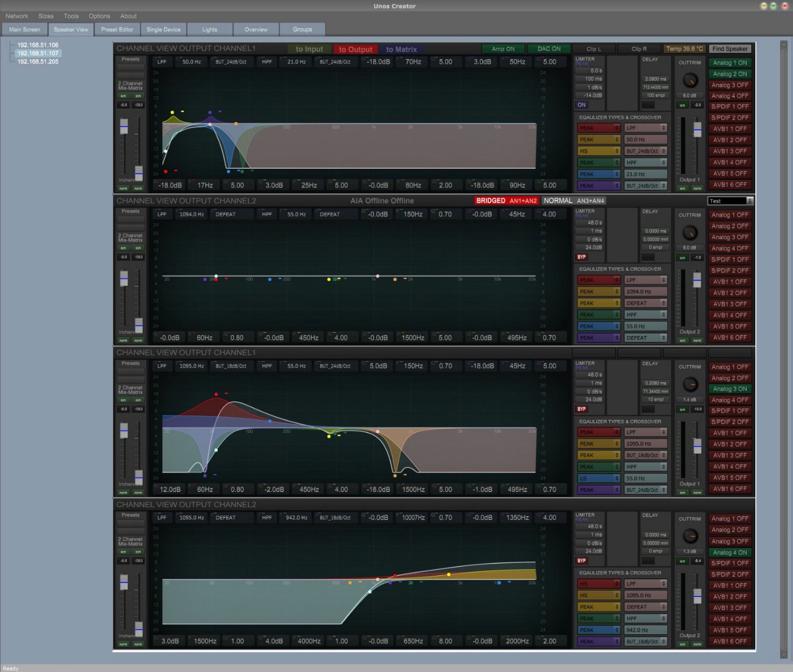Toggle the DAC ON switch

[548, 49]
